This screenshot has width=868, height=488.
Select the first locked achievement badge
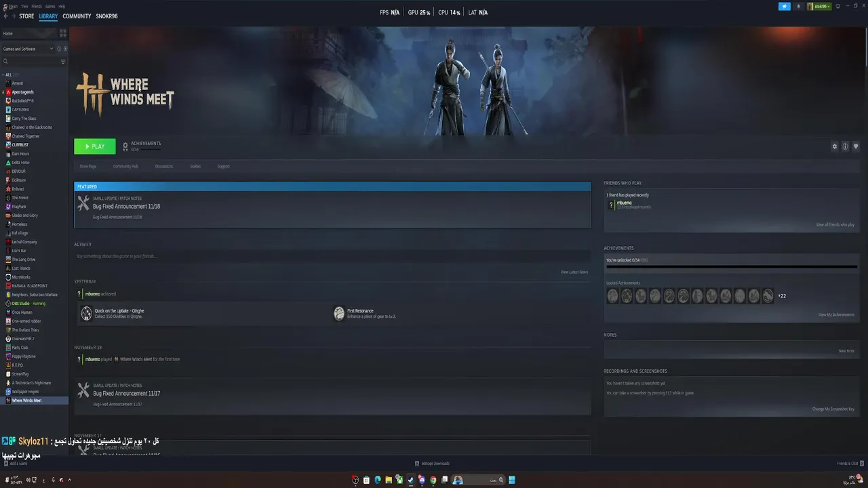[x=612, y=296]
